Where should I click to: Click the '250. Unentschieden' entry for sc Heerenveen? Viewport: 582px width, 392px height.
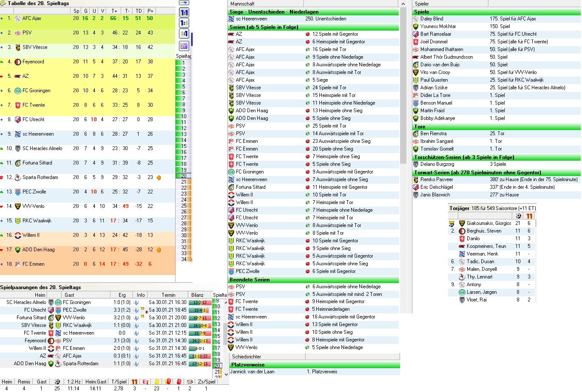click(326, 19)
